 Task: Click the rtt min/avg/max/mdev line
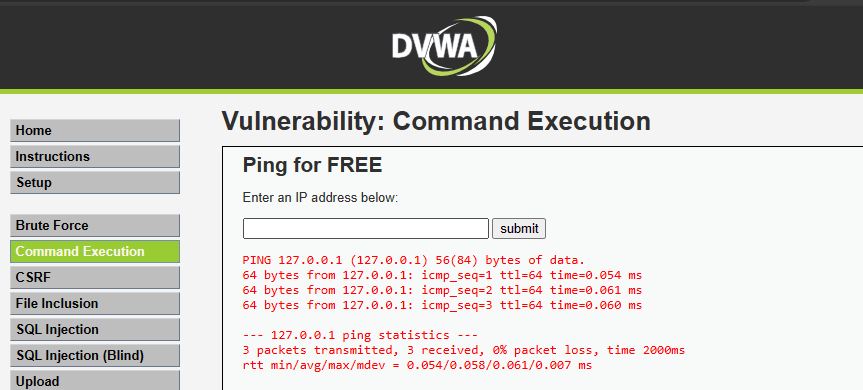(417, 365)
